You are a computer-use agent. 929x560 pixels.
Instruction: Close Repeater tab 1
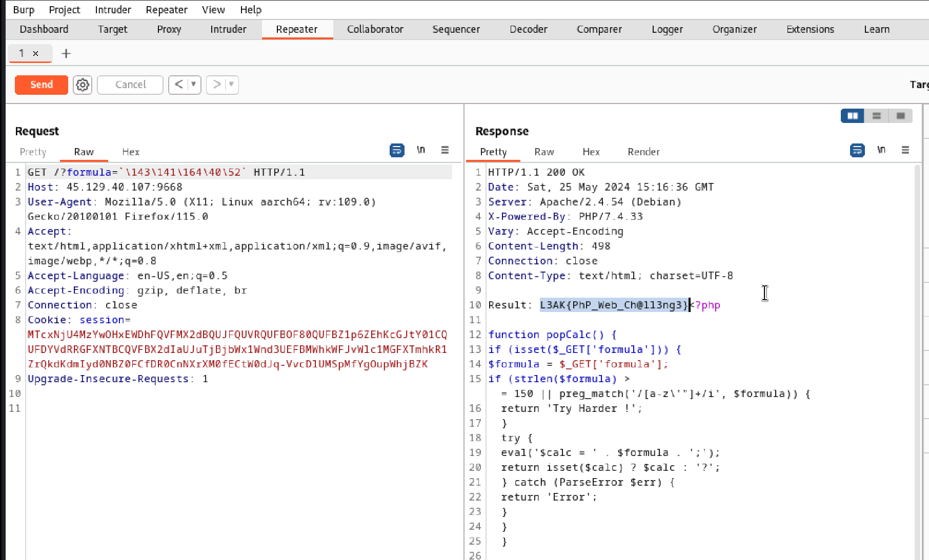tap(35, 53)
